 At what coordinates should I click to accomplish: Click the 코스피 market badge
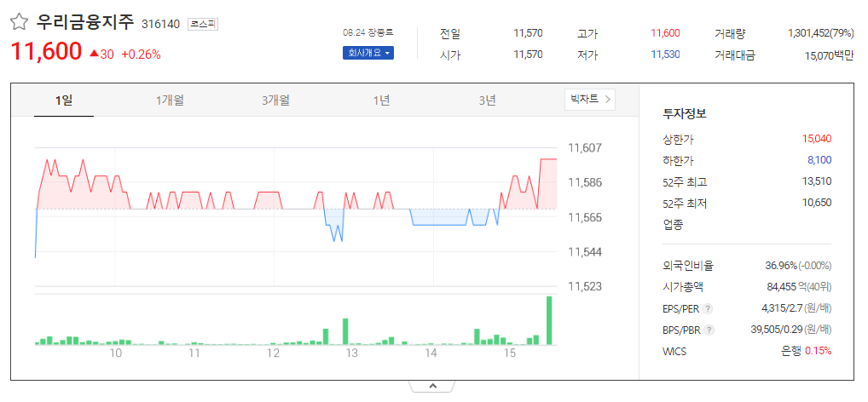(203, 24)
